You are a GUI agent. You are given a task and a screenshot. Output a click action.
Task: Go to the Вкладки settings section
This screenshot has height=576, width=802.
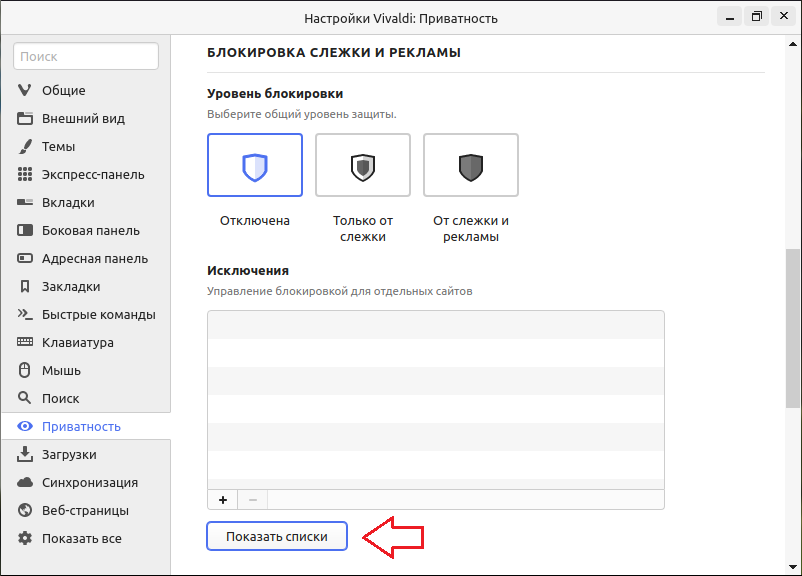coord(86,203)
